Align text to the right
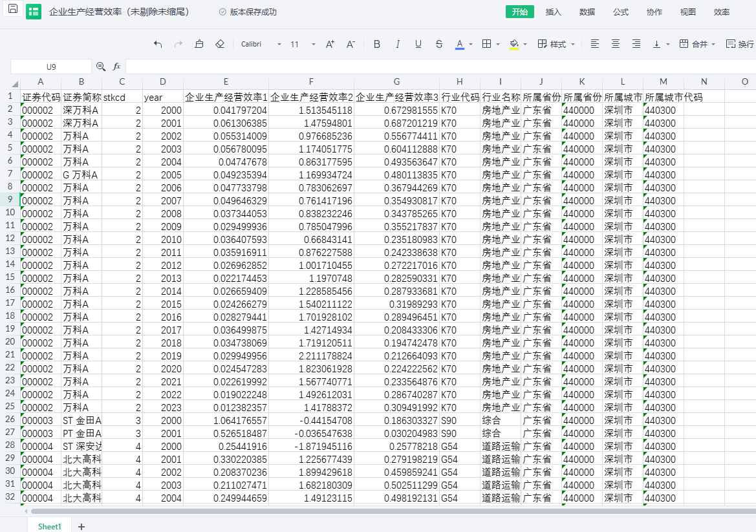756x532 pixels. pyautogui.click(x=636, y=45)
